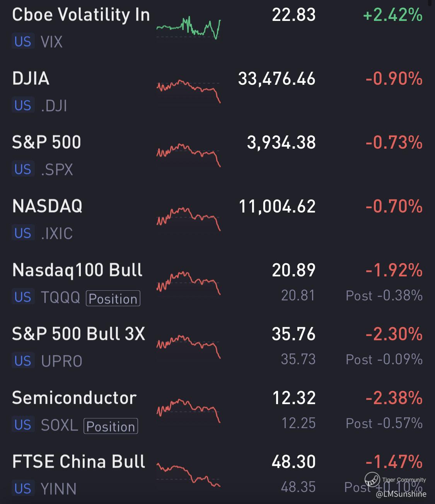Click the @LMSunshine username watermark
The width and height of the screenshot is (435, 504).
pos(401,494)
